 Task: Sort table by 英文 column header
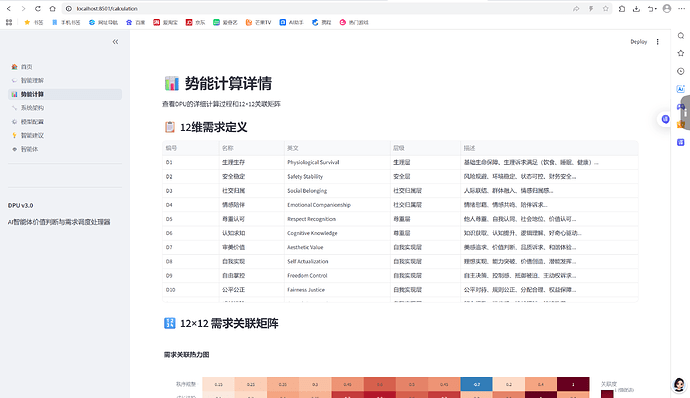[x=337, y=148]
